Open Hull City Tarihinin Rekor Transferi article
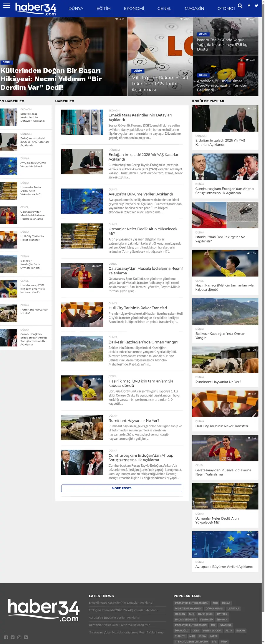 pyautogui.click(x=138, y=308)
